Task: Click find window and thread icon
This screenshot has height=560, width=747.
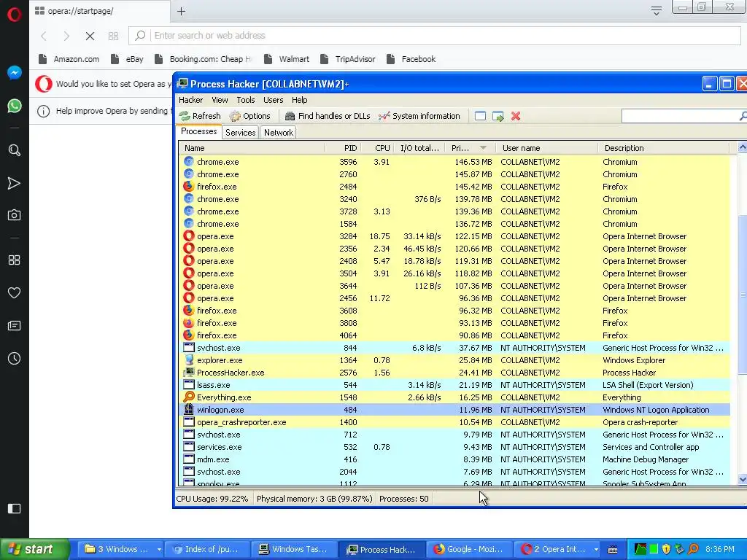Action: coord(498,116)
